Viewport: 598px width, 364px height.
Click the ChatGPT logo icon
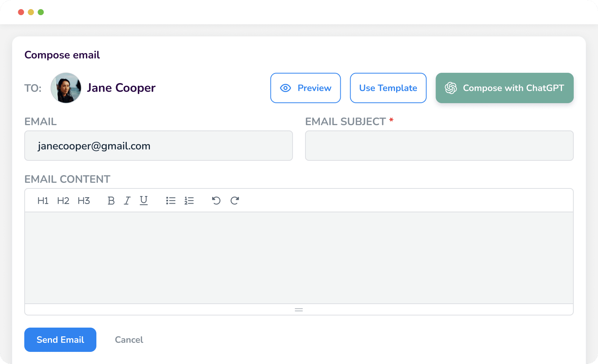451,88
